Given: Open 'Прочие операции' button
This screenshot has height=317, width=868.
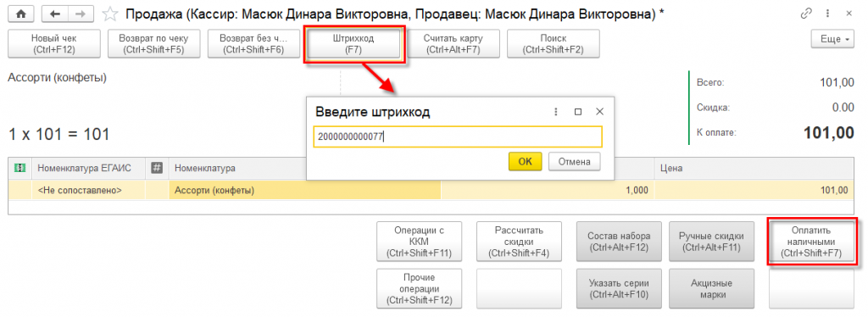Looking at the screenshot, I should point(419,289).
